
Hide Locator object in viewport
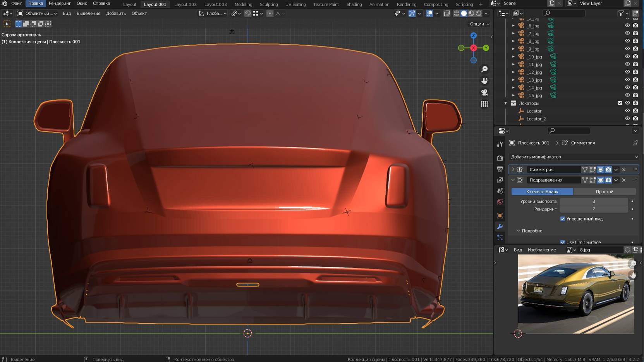click(x=627, y=111)
